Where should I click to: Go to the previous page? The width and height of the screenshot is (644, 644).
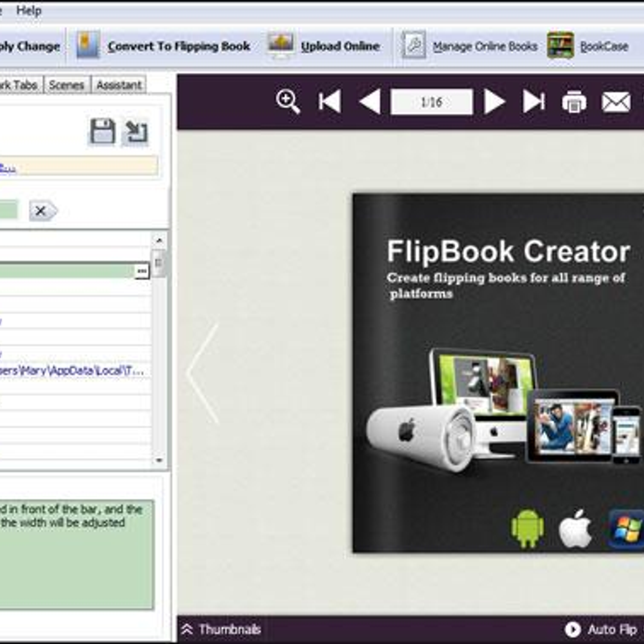(x=370, y=101)
